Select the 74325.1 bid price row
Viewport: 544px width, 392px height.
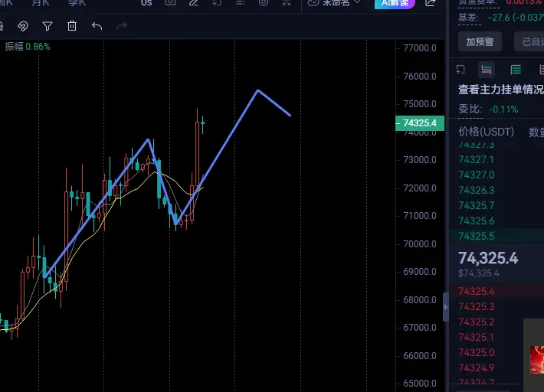[476, 337]
